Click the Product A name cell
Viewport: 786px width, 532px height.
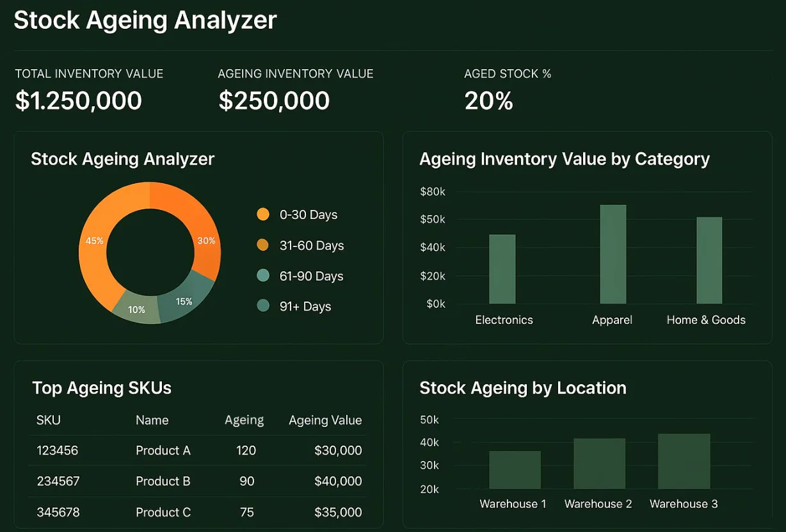[163, 451]
